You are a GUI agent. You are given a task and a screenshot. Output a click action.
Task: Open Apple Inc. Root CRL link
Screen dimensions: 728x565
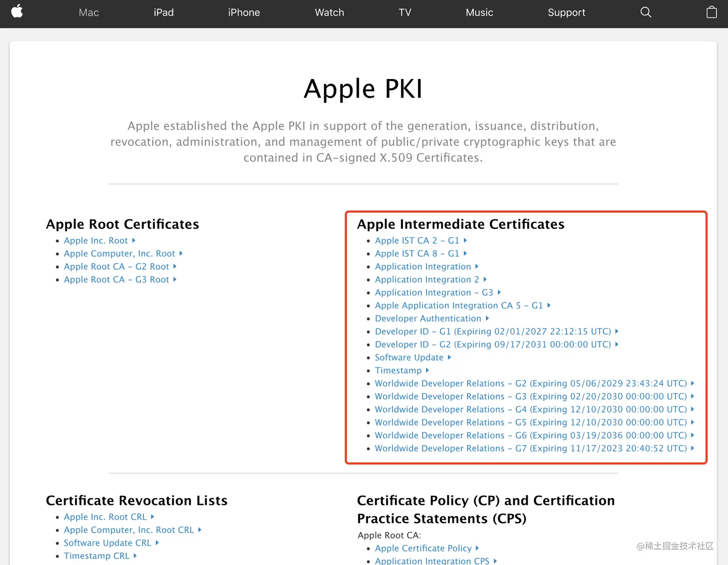[105, 516]
